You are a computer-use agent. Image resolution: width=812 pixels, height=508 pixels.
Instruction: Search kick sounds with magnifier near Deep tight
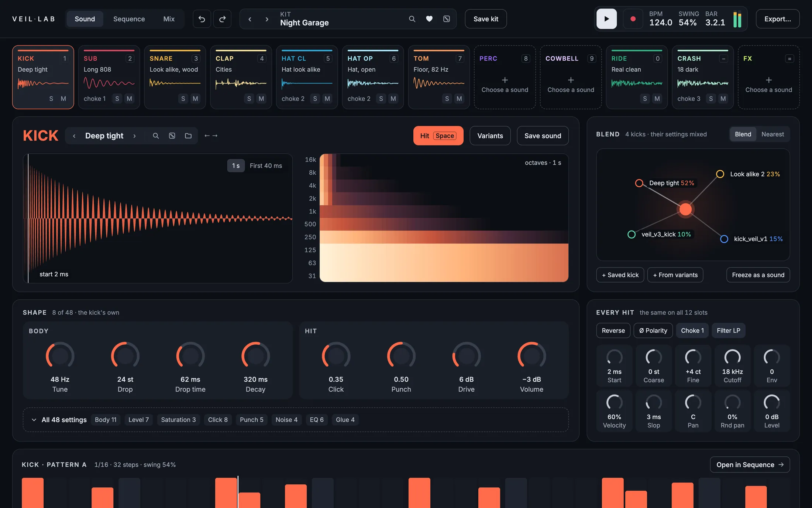pos(156,136)
